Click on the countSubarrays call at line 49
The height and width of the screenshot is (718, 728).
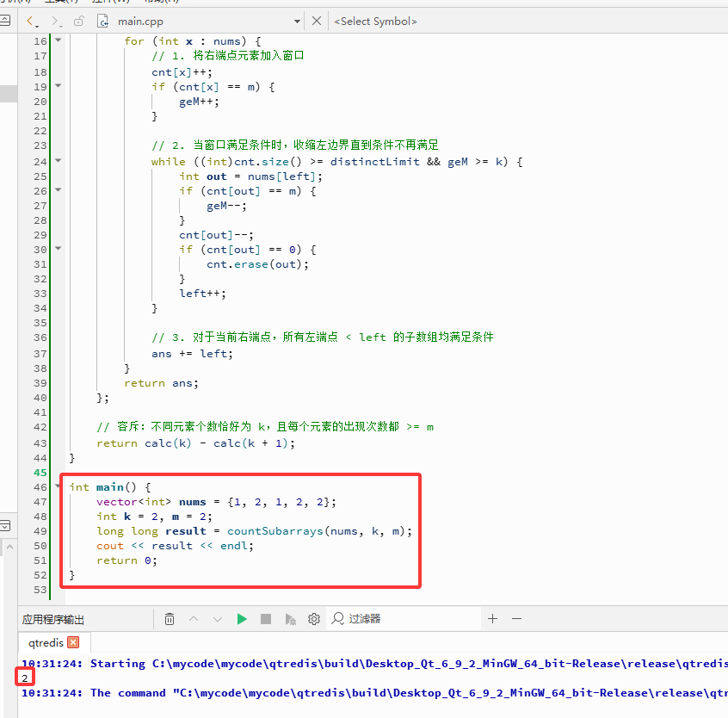[275, 531]
